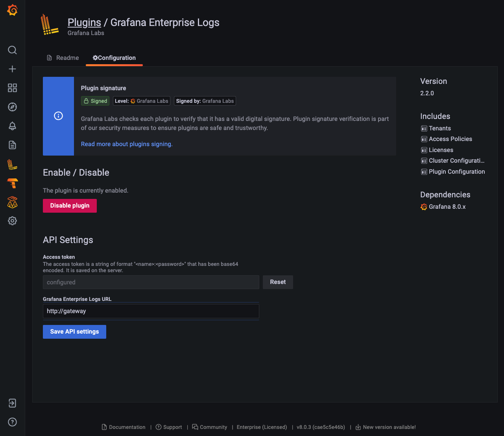Open Cluster Configuration included page

click(x=457, y=161)
